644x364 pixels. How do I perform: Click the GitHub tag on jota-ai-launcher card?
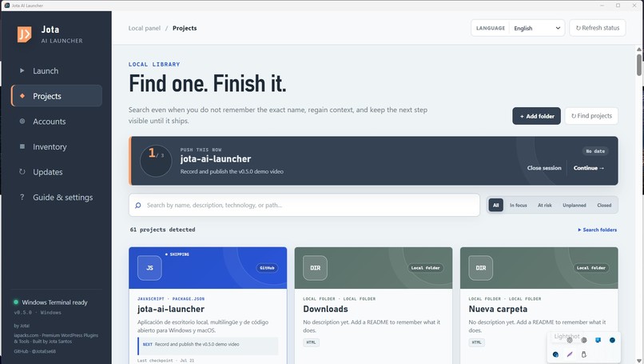pyautogui.click(x=267, y=268)
